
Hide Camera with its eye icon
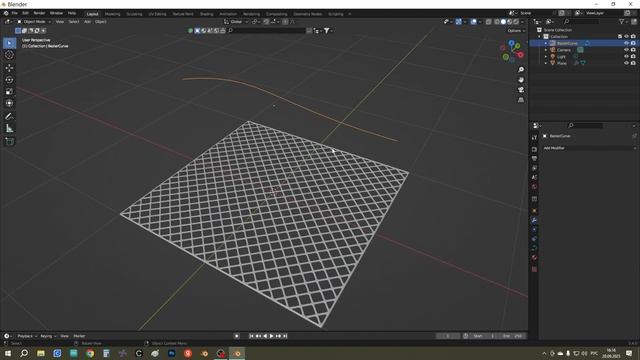(x=626, y=50)
